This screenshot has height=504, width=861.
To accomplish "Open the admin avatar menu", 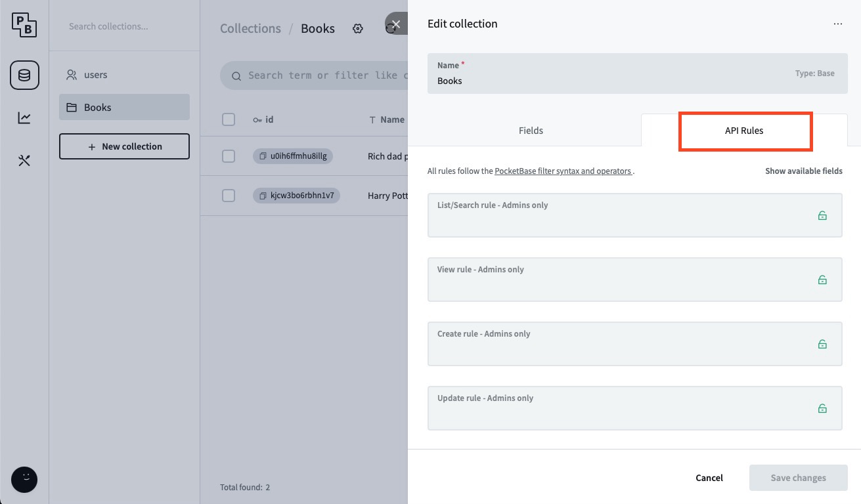I will (x=24, y=480).
